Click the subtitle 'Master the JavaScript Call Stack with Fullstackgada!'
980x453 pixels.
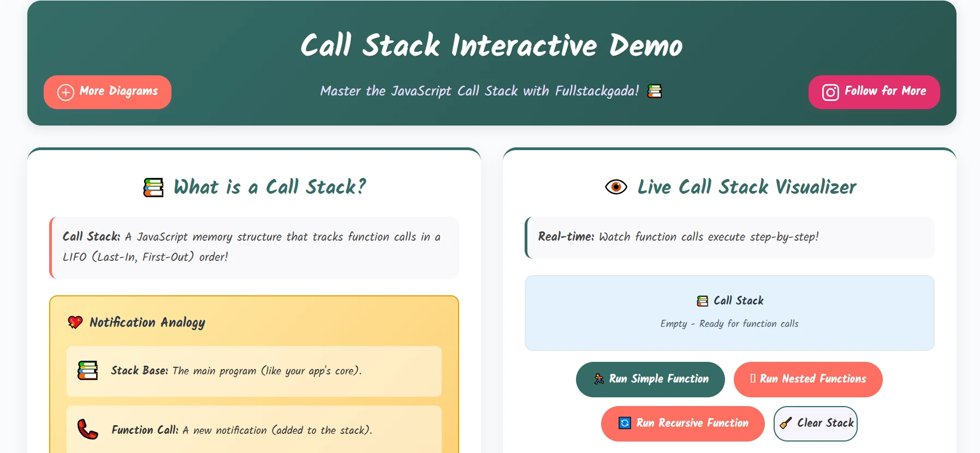pos(479,91)
